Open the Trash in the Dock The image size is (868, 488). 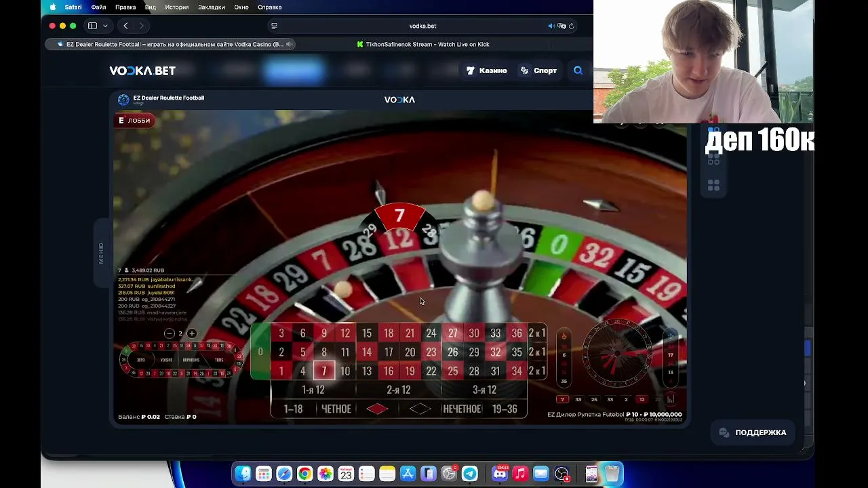612,474
